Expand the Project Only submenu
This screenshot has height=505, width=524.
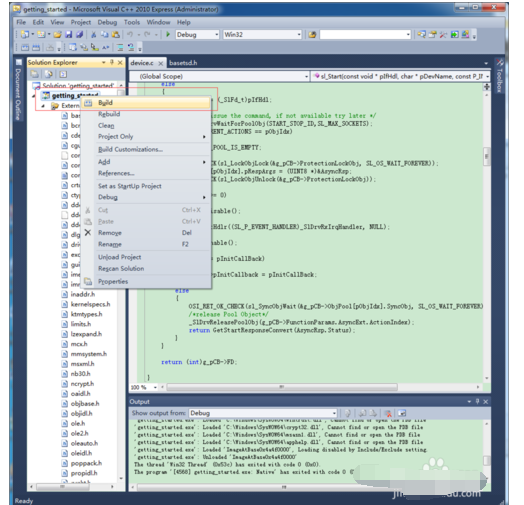pyautogui.click(x=147, y=136)
